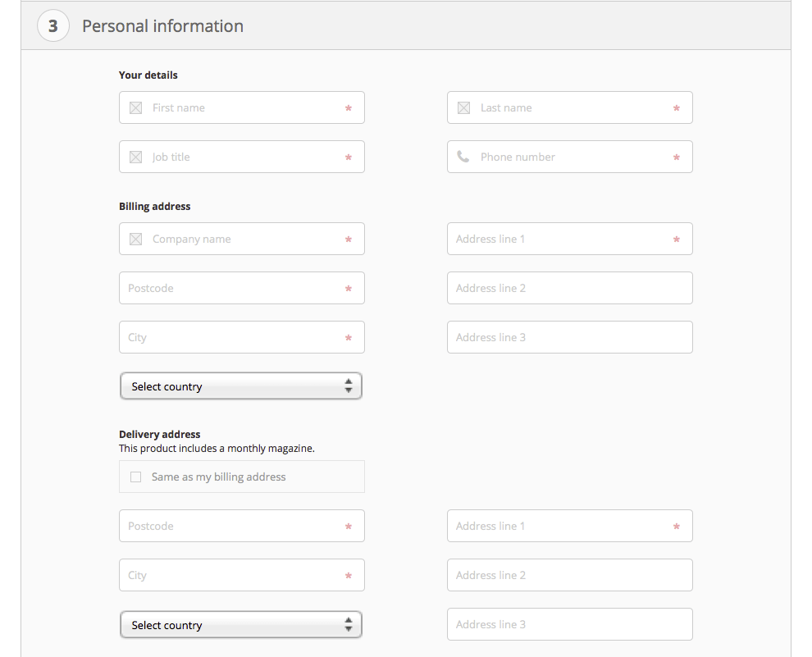Click the icon beside Last name
Image resolution: width=812 pixels, height=657 pixels.
tap(463, 107)
